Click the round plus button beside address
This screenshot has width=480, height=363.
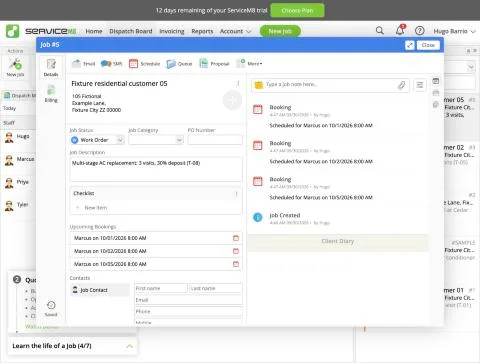tap(232, 100)
